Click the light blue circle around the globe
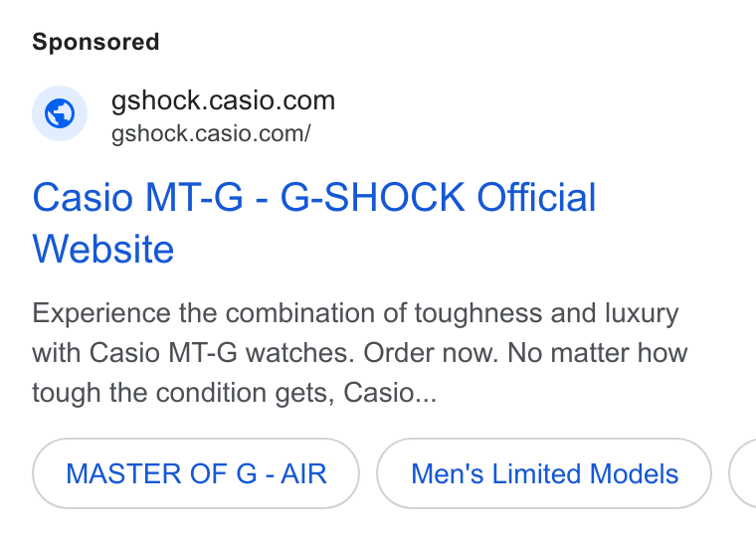The width and height of the screenshot is (756, 541). pyautogui.click(x=60, y=113)
